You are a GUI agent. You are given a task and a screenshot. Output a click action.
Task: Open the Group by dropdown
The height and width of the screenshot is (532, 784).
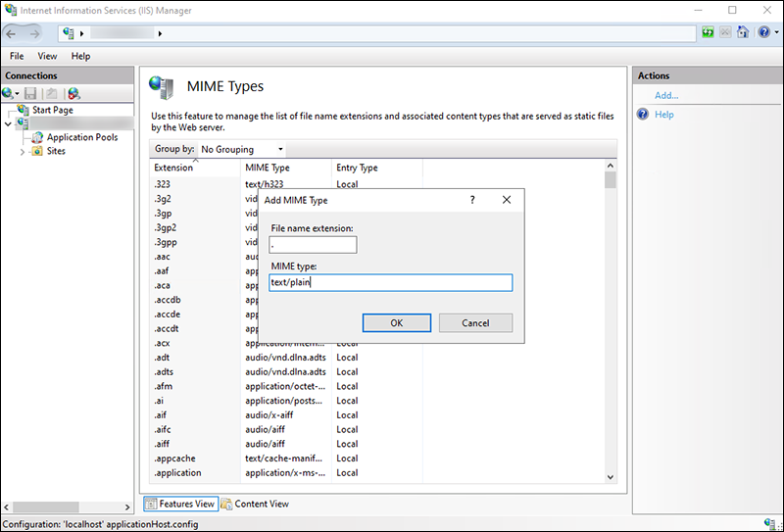click(x=242, y=150)
